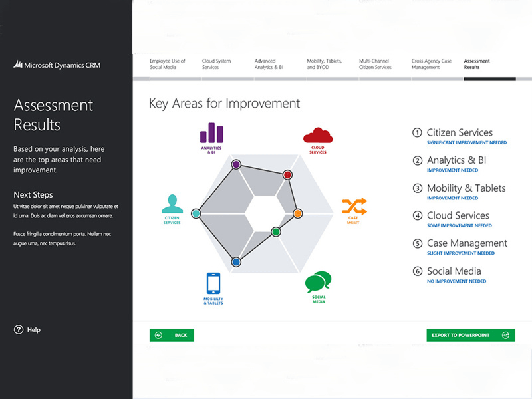The width and height of the screenshot is (532, 399).
Task: Click 'No Improvement Needed' status text
Action: coord(457,281)
